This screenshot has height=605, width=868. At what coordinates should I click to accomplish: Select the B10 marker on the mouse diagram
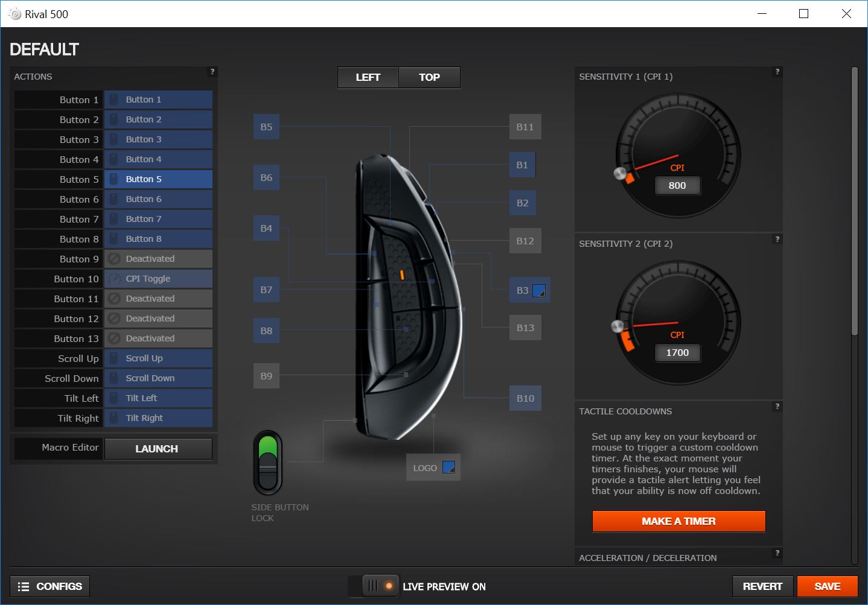point(525,398)
